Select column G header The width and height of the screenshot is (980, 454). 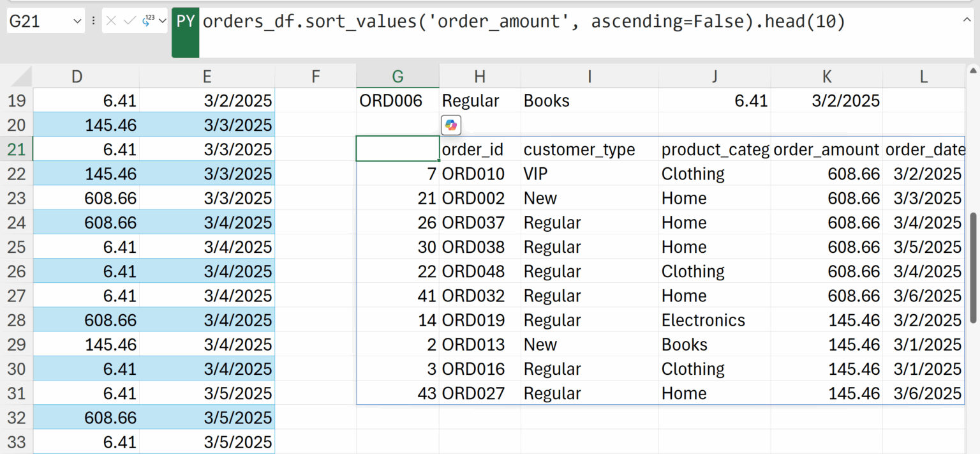click(x=397, y=77)
